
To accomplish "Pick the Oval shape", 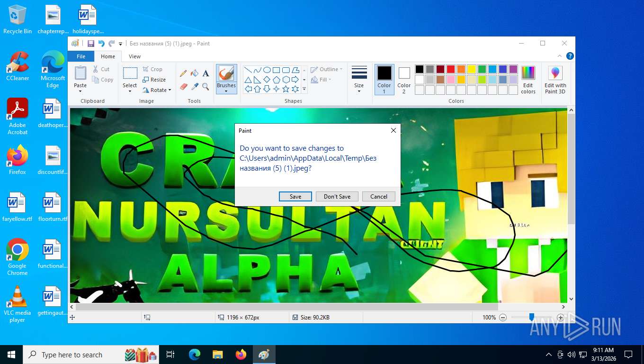I will click(267, 70).
